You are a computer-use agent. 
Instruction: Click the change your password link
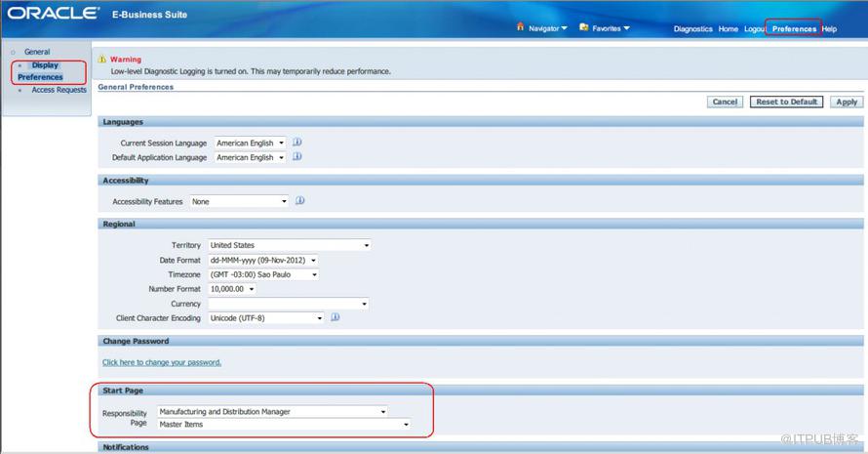click(162, 362)
